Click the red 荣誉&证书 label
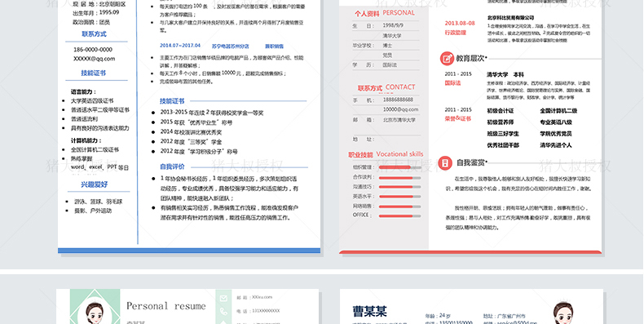This screenshot has height=324, width=644. pos(457,119)
